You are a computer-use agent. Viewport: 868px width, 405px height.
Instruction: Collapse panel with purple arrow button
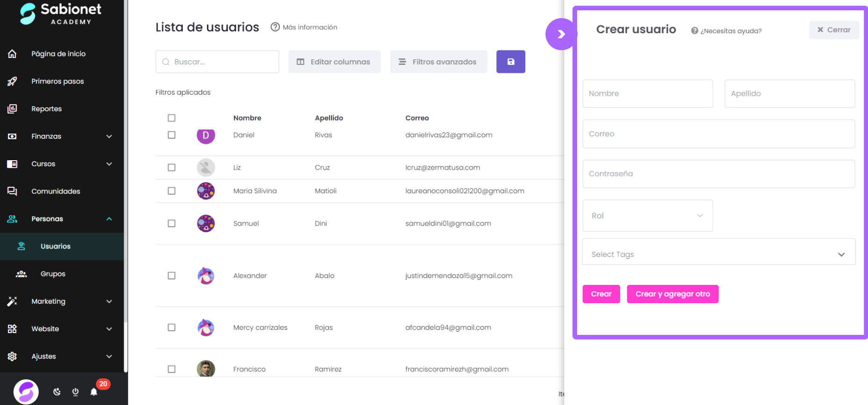pos(561,34)
